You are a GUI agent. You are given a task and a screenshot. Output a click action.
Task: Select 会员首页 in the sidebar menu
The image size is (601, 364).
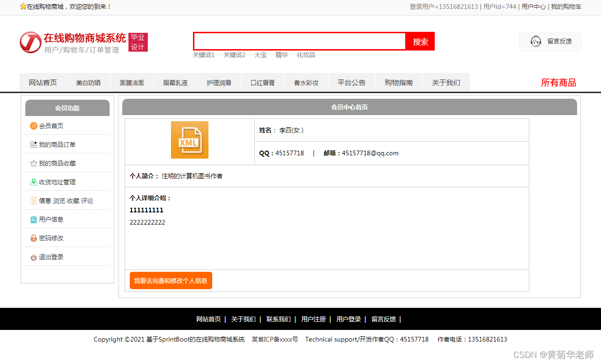(x=51, y=126)
